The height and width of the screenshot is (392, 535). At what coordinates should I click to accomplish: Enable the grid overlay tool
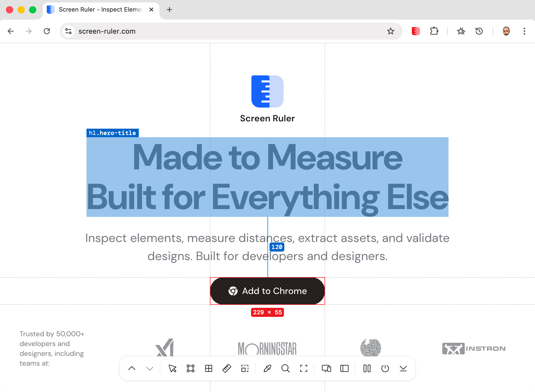pyautogui.click(x=209, y=368)
